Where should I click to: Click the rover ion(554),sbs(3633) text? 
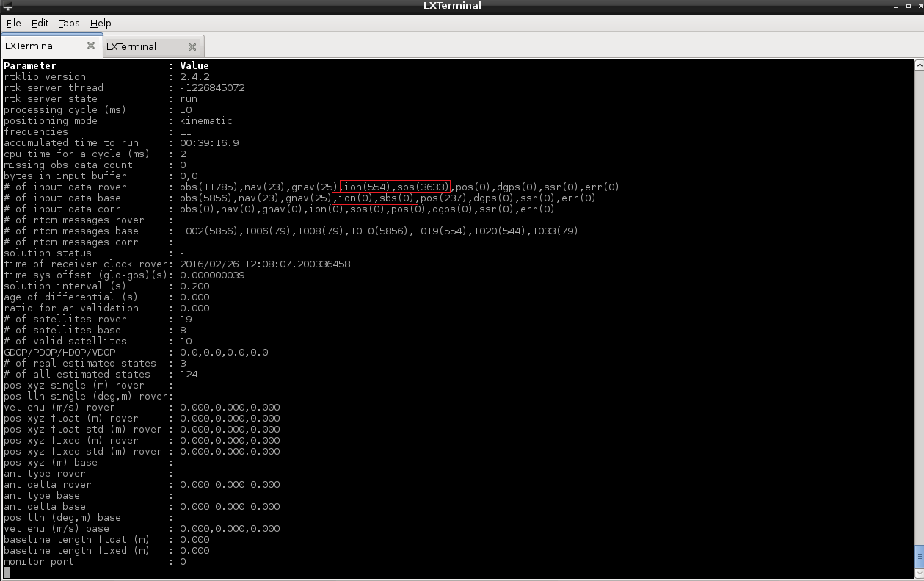point(396,187)
